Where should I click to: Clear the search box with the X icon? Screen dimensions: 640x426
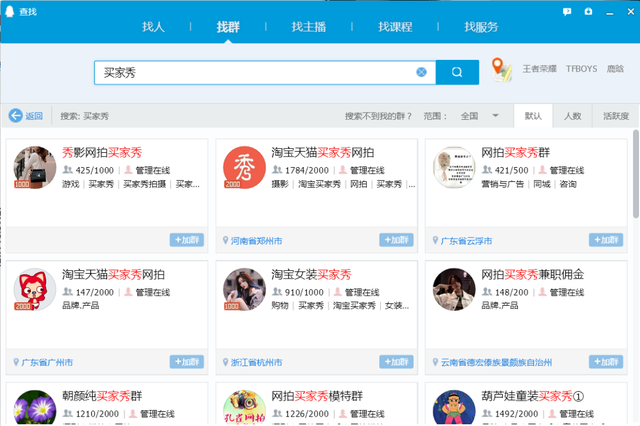tap(421, 72)
